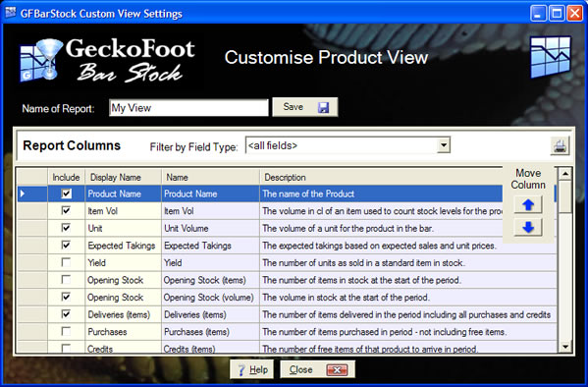This screenshot has width=588, height=387.
Task: Move the column down with the blue arrow
Action: 528,227
